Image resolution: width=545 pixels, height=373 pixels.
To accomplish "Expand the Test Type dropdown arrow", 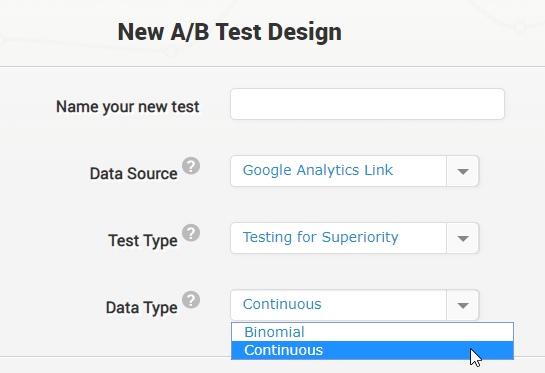I will (x=463, y=238).
